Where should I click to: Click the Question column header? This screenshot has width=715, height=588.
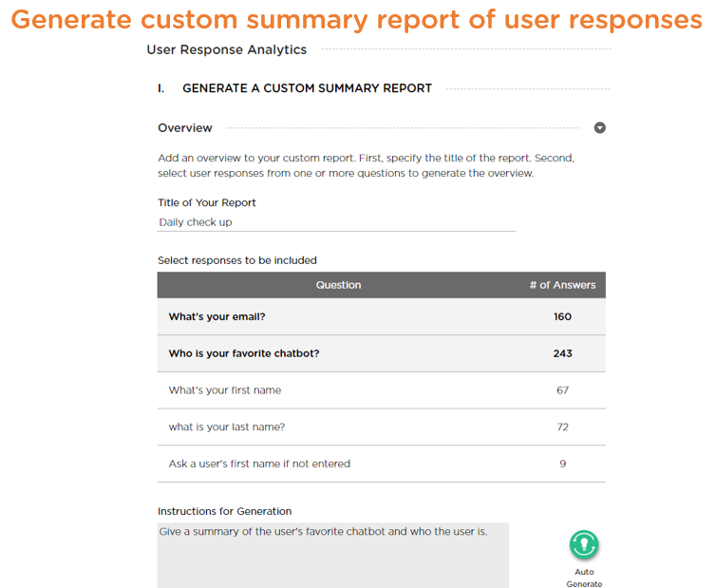coord(338,285)
